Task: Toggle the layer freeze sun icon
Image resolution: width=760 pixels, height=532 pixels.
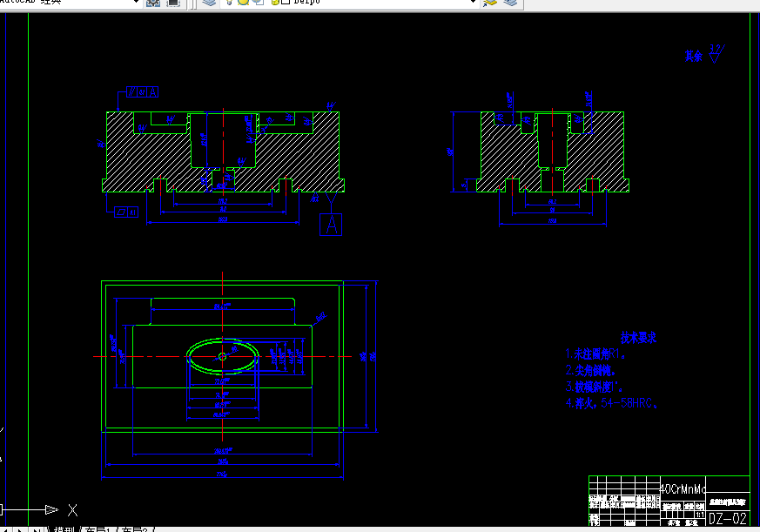Action: (x=243, y=2)
